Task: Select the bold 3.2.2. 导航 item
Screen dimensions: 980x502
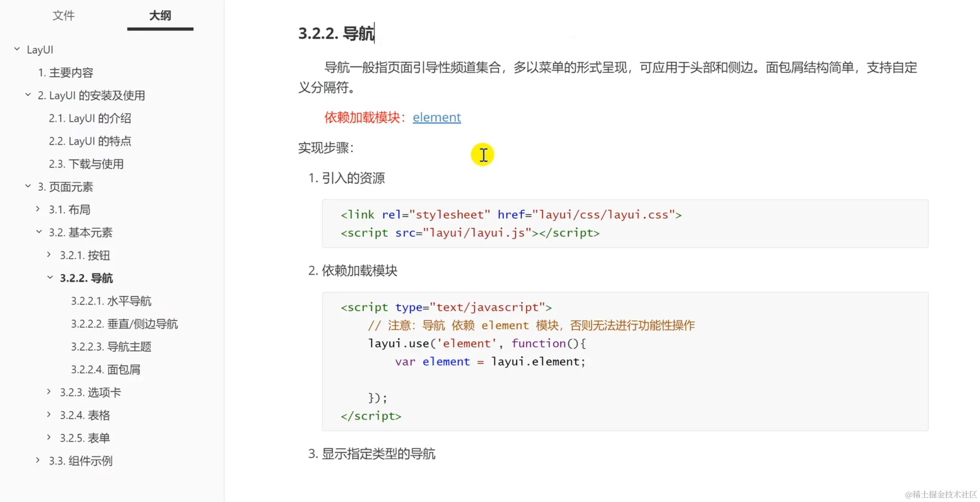Action: coord(86,278)
